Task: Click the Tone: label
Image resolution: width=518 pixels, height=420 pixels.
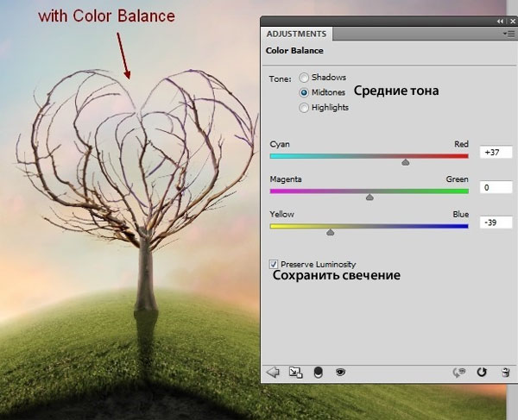Action: click(280, 78)
